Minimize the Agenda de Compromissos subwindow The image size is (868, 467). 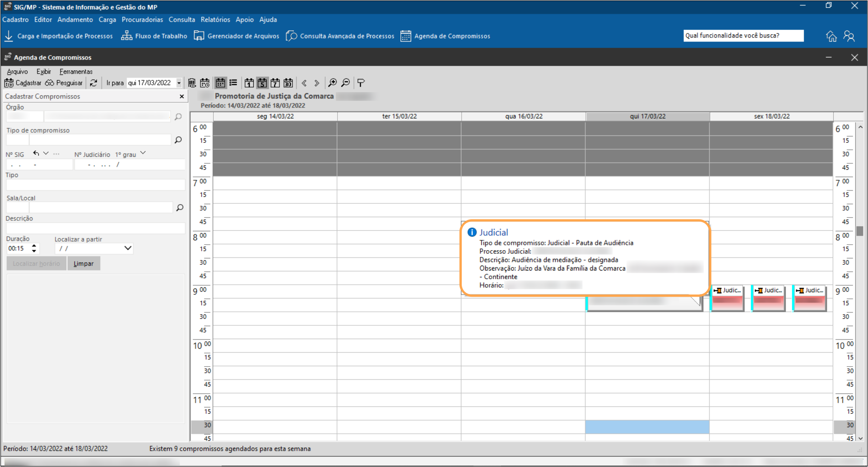[x=829, y=58]
